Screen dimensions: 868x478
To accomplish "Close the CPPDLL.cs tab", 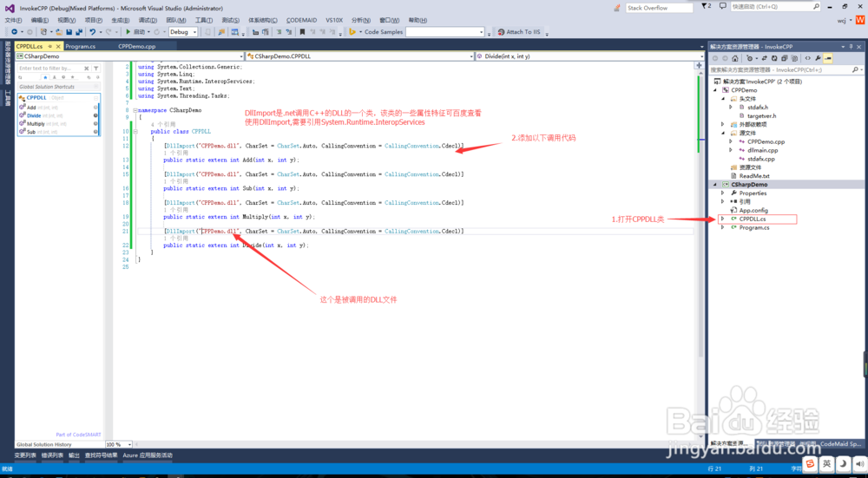I will pos(57,47).
